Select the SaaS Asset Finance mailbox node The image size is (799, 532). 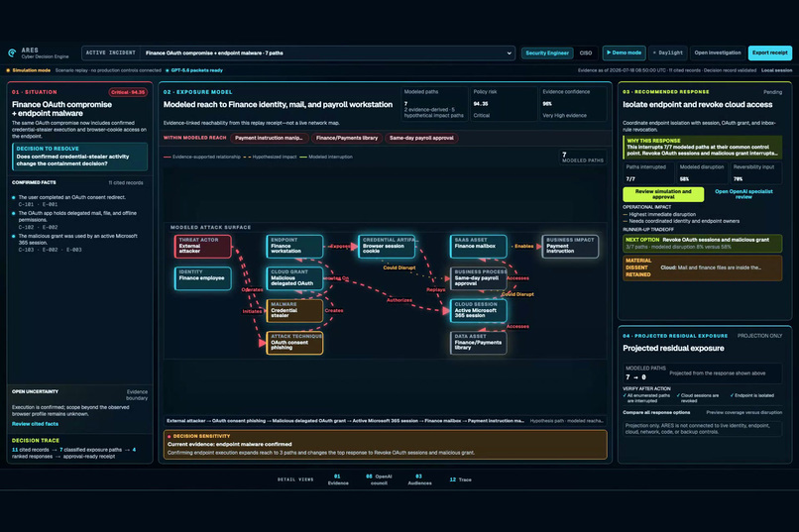[x=478, y=246]
